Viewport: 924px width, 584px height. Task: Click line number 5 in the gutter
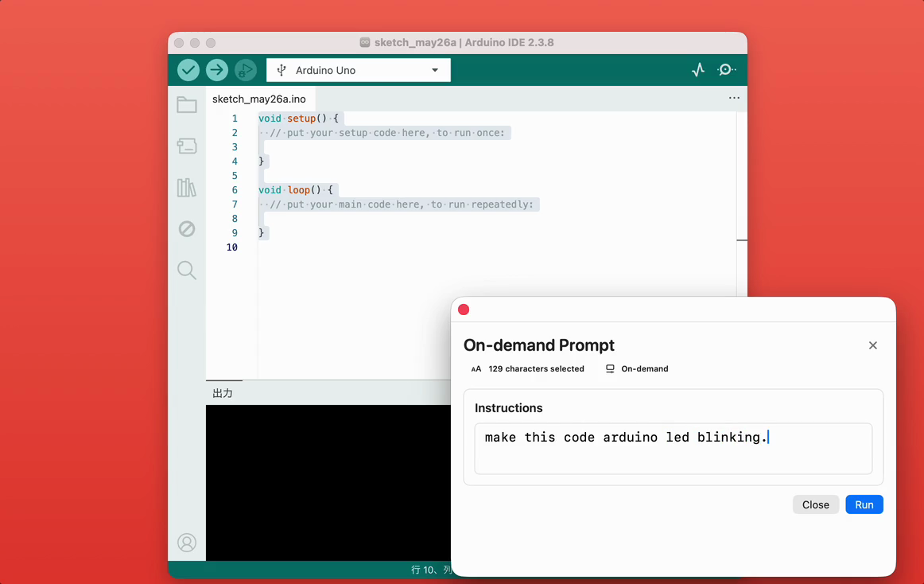[235, 176]
